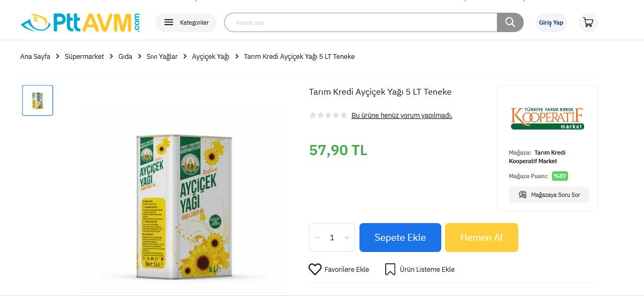
Task: Click the quantity field showing 1
Action: [332, 238]
